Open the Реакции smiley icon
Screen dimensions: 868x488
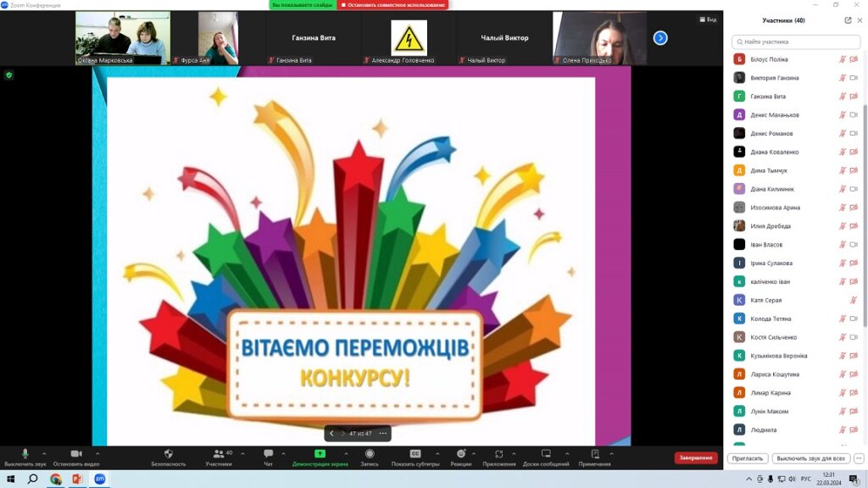click(460, 454)
